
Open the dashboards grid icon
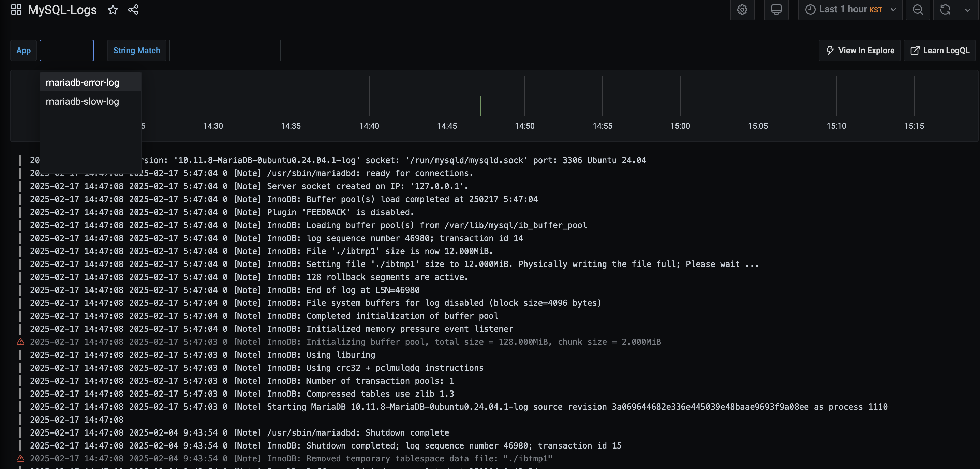[x=16, y=10]
